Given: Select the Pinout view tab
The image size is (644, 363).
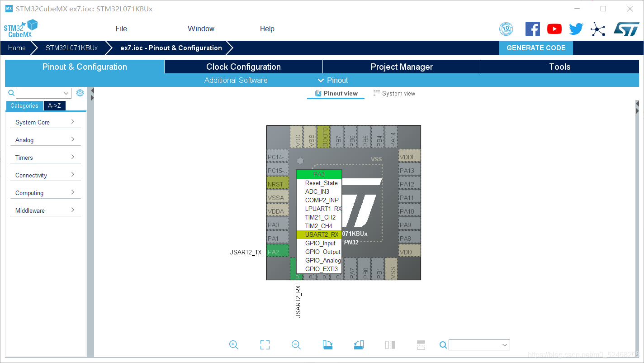Looking at the screenshot, I should [336, 93].
